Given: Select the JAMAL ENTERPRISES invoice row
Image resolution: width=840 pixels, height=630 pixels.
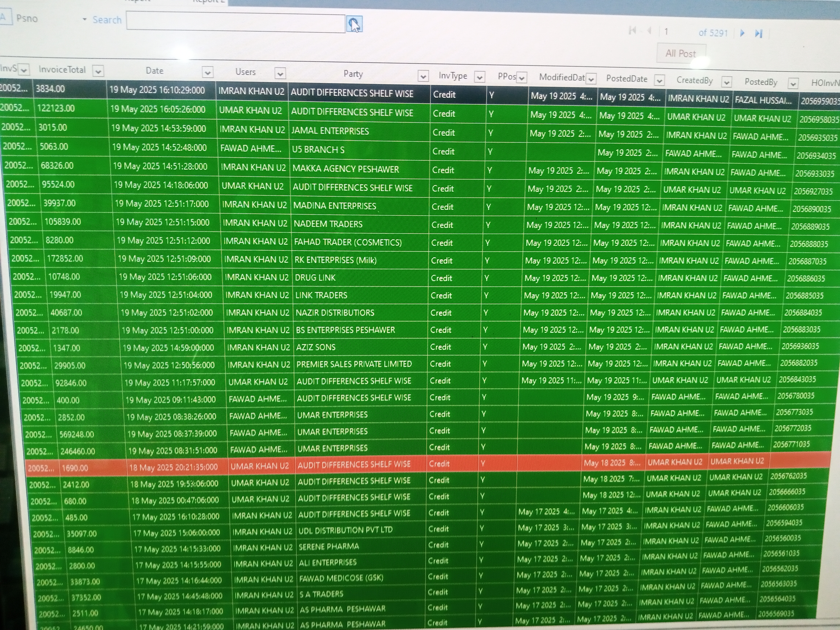Looking at the screenshot, I should [x=330, y=131].
